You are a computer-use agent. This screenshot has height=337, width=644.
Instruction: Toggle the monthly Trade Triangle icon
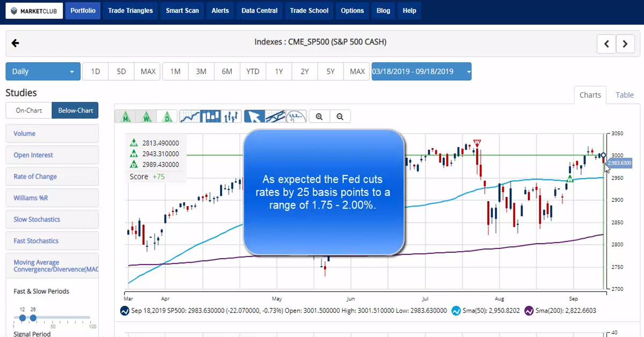point(126,116)
